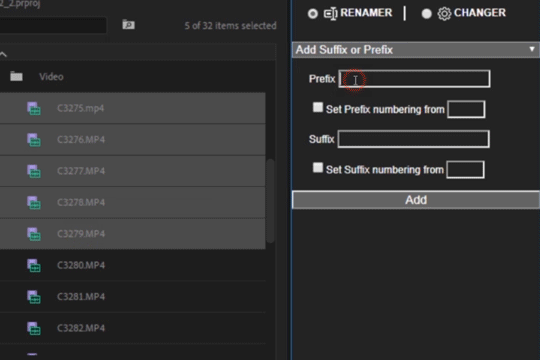Image resolution: width=540 pixels, height=360 pixels.
Task: Click the clip icon for C3275.mp4
Action: click(x=34, y=108)
